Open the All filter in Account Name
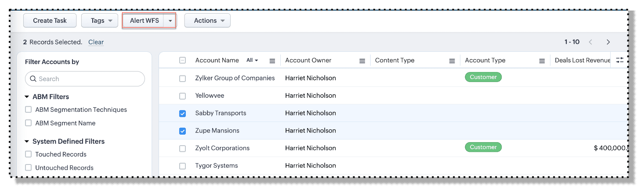This screenshot has height=193, width=644. (x=252, y=61)
